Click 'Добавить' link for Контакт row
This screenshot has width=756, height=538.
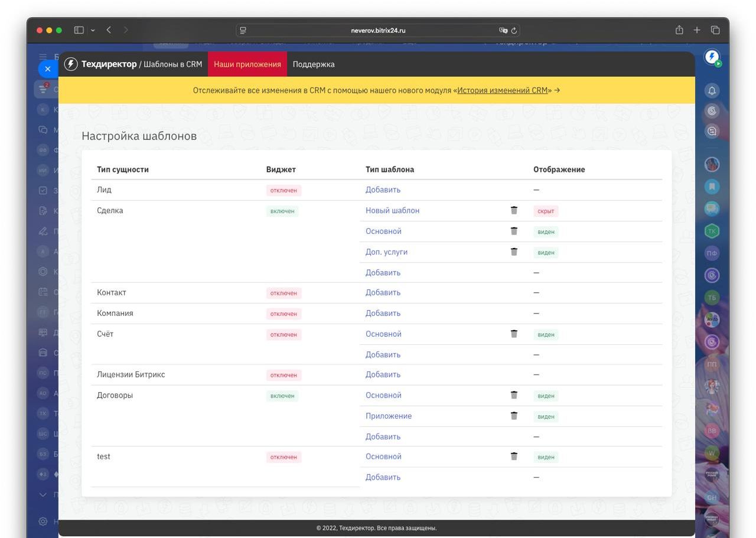pos(383,293)
